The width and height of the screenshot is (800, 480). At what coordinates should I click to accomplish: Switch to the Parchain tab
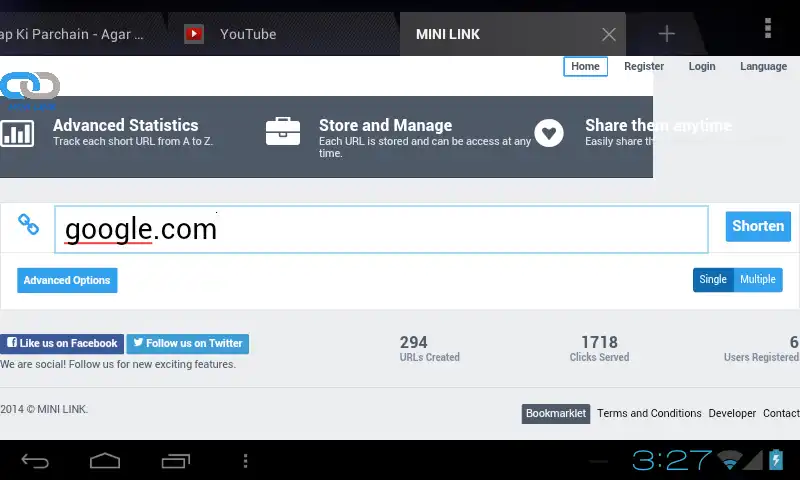point(82,34)
